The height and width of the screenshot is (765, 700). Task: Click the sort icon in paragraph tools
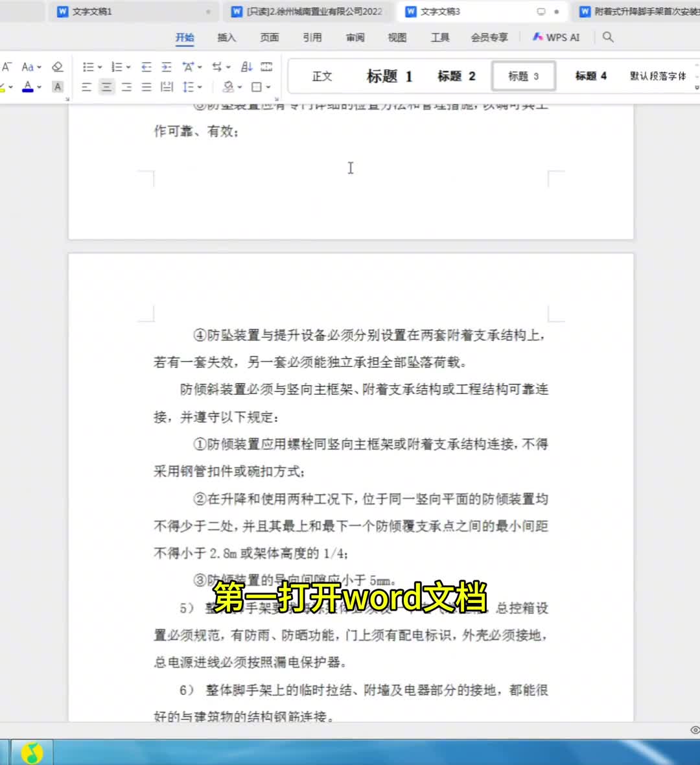tap(246, 67)
